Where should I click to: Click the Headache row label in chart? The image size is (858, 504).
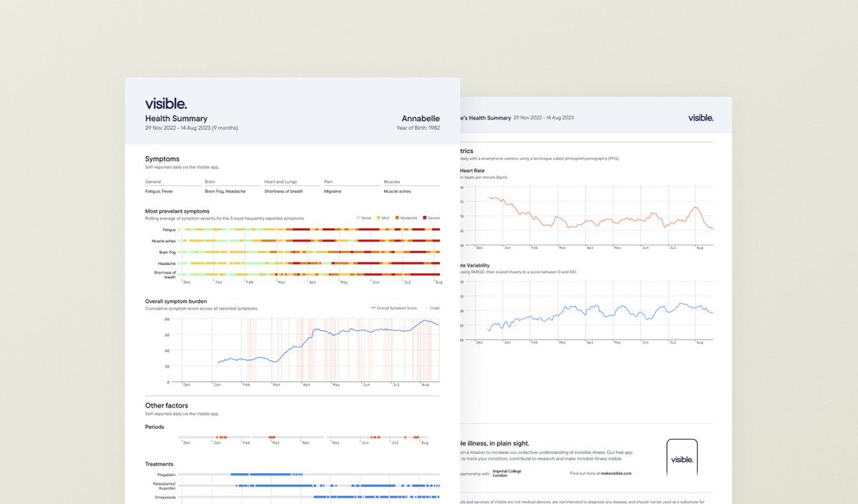click(x=167, y=263)
